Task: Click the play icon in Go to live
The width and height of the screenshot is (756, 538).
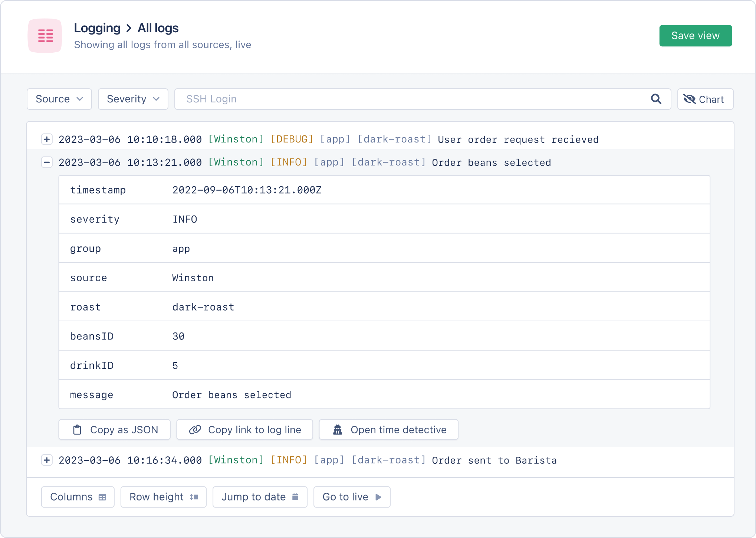Action: (378, 497)
